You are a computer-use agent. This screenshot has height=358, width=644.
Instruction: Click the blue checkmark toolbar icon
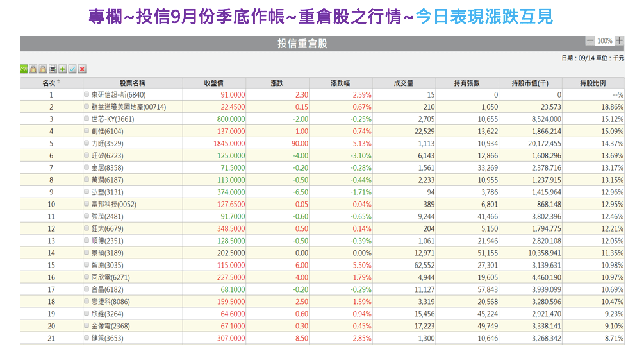pyautogui.click(x=72, y=69)
